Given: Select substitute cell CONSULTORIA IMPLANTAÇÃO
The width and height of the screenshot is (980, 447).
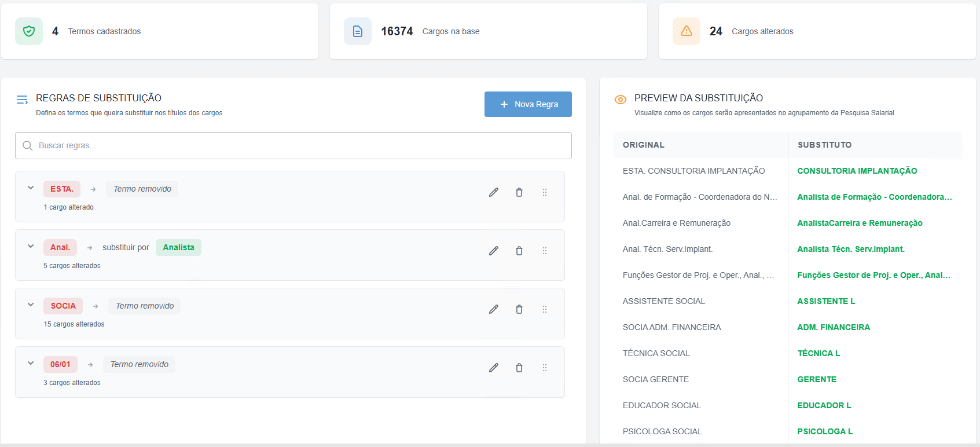Looking at the screenshot, I should click(857, 171).
